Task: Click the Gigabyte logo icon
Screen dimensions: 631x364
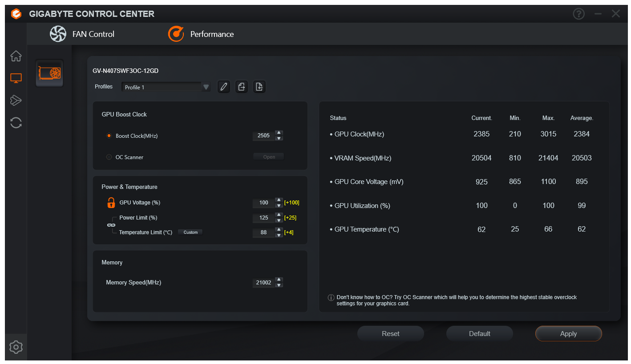Action: click(16, 14)
